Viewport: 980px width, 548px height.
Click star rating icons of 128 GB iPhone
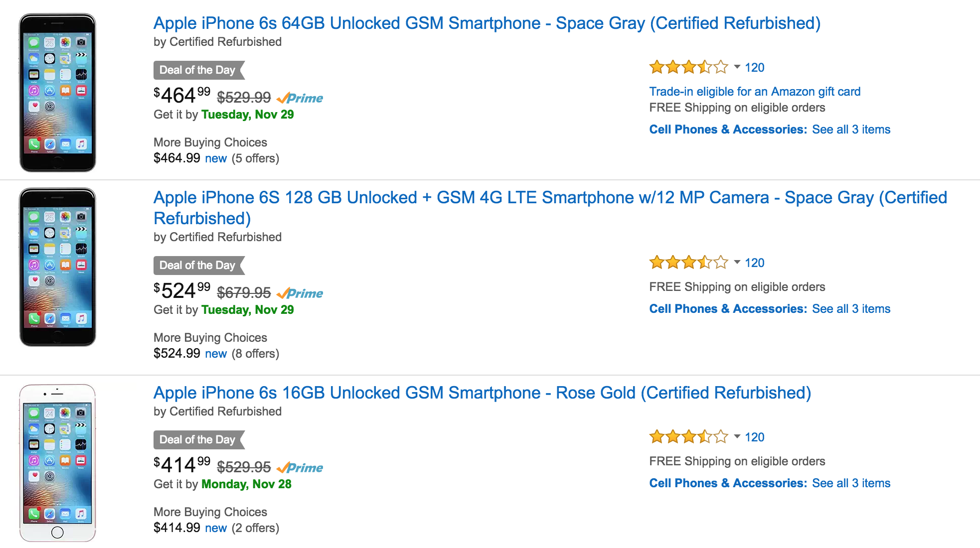pos(689,262)
